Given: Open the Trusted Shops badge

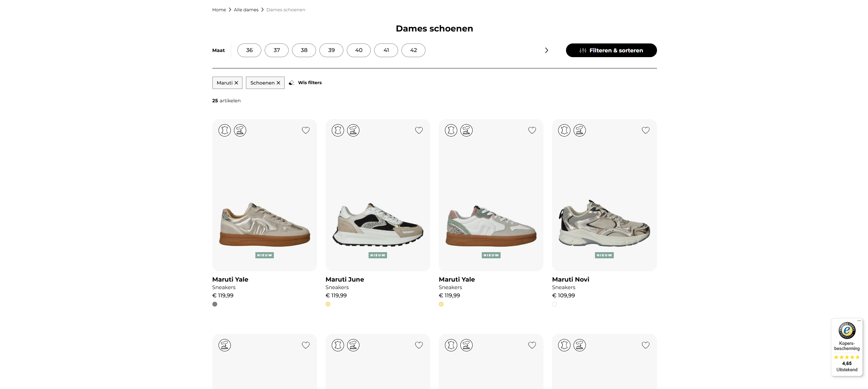Looking at the screenshot, I should [x=846, y=330].
